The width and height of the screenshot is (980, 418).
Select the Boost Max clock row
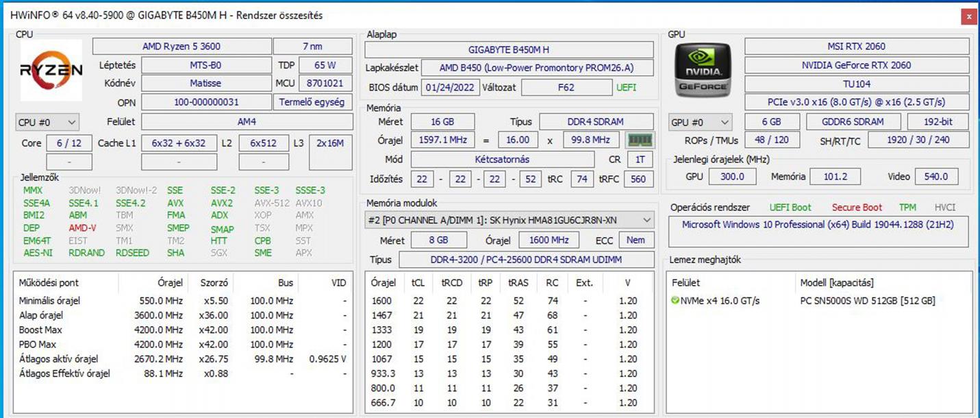point(182,330)
